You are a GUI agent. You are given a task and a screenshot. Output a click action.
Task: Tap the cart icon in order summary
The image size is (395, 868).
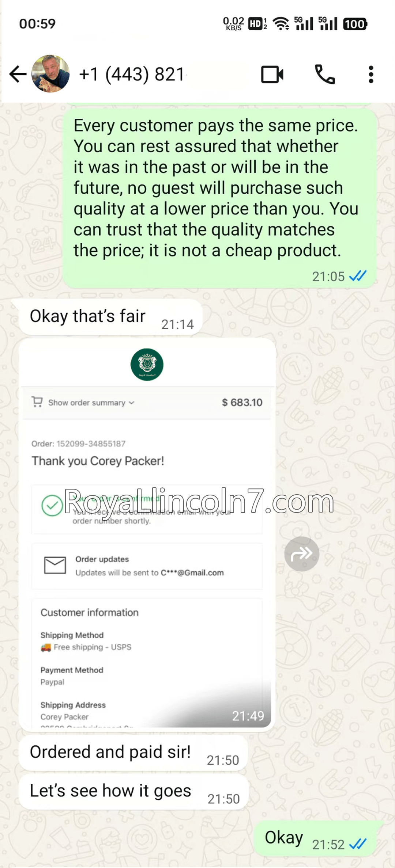(x=37, y=402)
